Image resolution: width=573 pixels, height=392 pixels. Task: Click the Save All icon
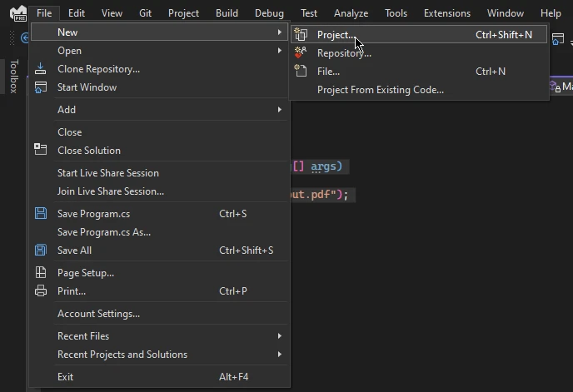tap(40, 251)
